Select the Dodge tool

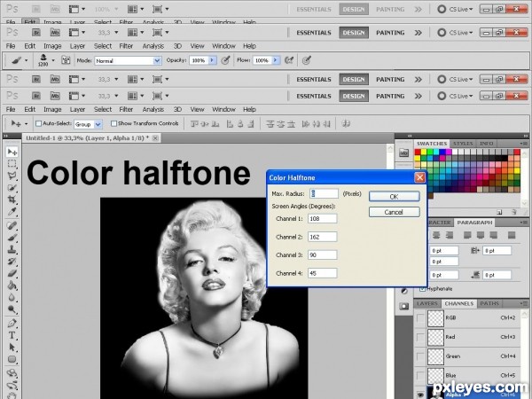point(12,309)
